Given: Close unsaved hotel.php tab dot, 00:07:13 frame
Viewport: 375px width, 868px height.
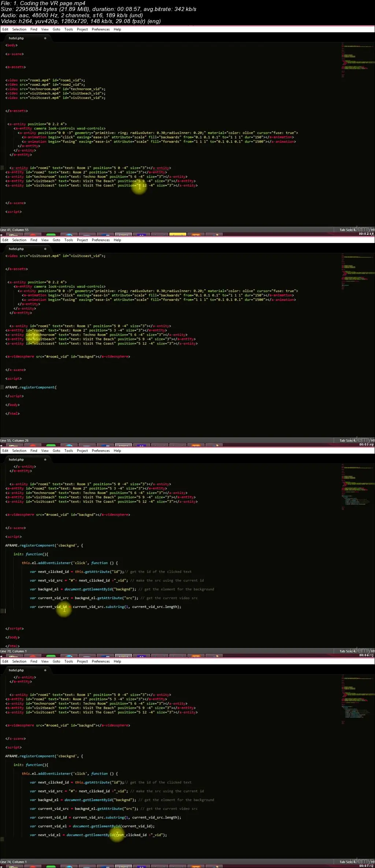Looking at the screenshot, I should coord(45,670).
